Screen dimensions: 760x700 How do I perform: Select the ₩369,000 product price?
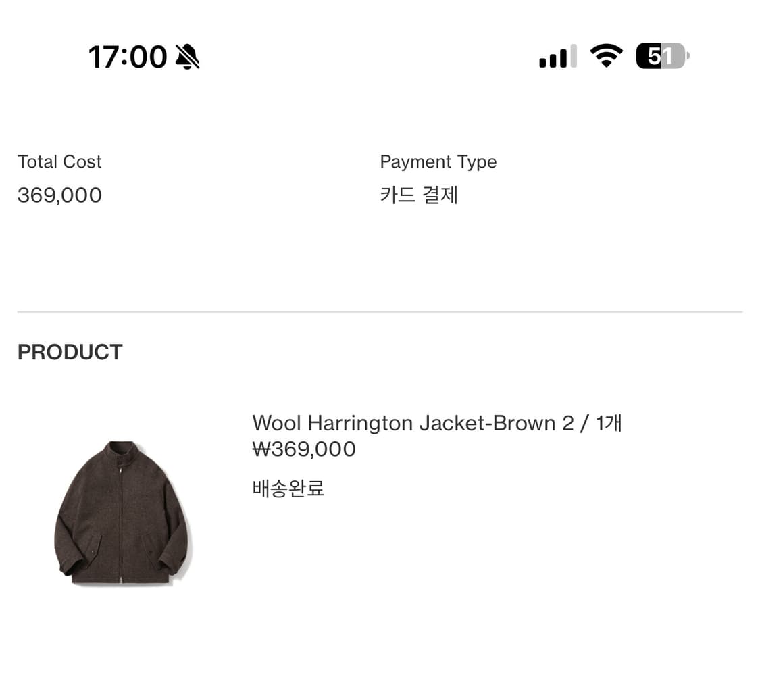click(x=304, y=449)
